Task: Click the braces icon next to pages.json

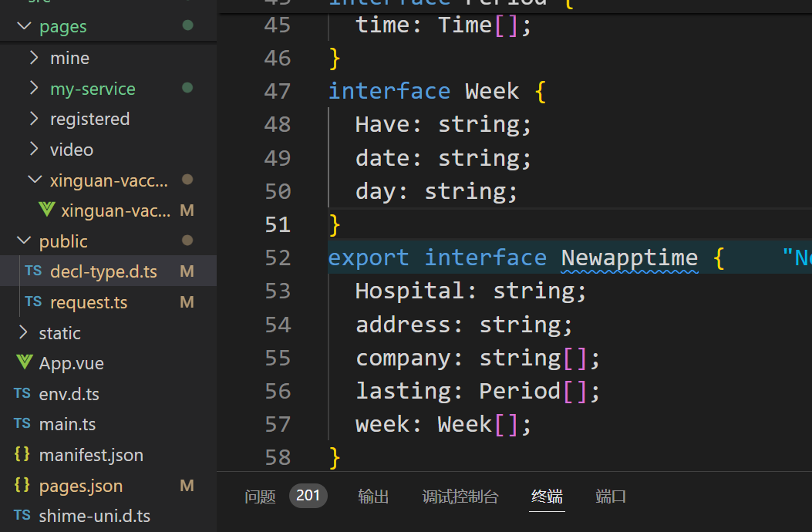Action: click(x=22, y=486)
